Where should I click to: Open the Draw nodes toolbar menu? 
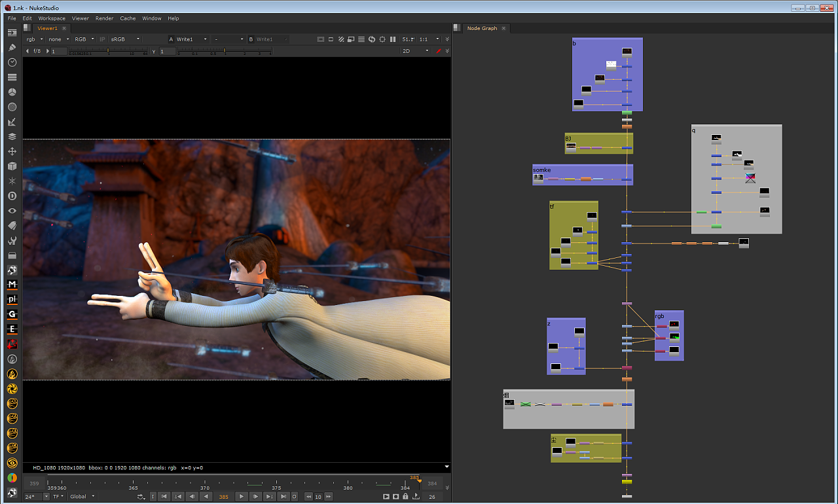click(x=12, y=47)
